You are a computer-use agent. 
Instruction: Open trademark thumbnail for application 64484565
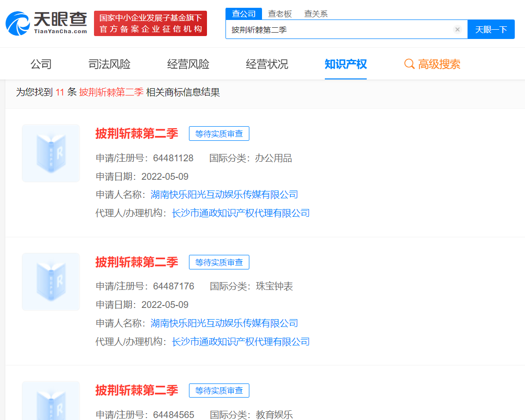click(x=51, y=401)
